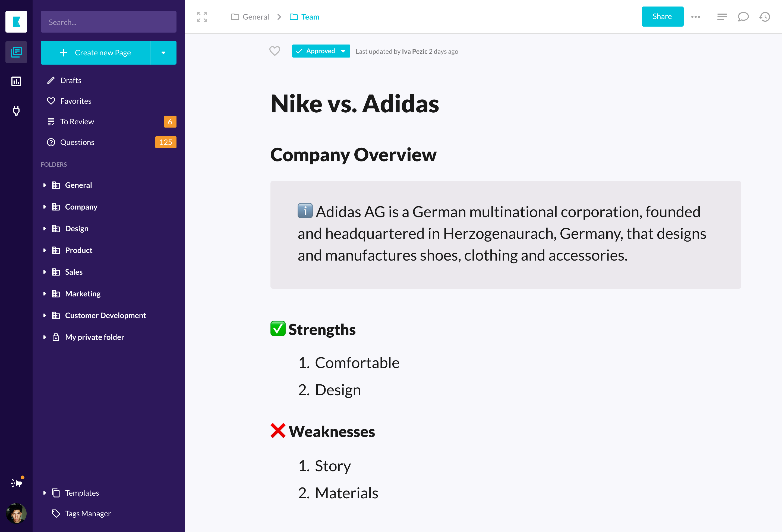
Task: Go to General in the breadcrumb
Action: 256,17
